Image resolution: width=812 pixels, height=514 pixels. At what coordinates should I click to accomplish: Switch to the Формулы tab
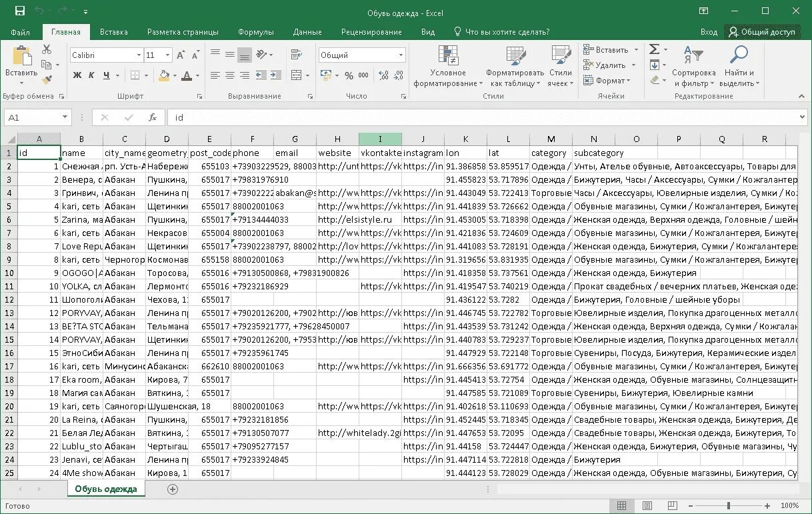[x=256, y=32]
